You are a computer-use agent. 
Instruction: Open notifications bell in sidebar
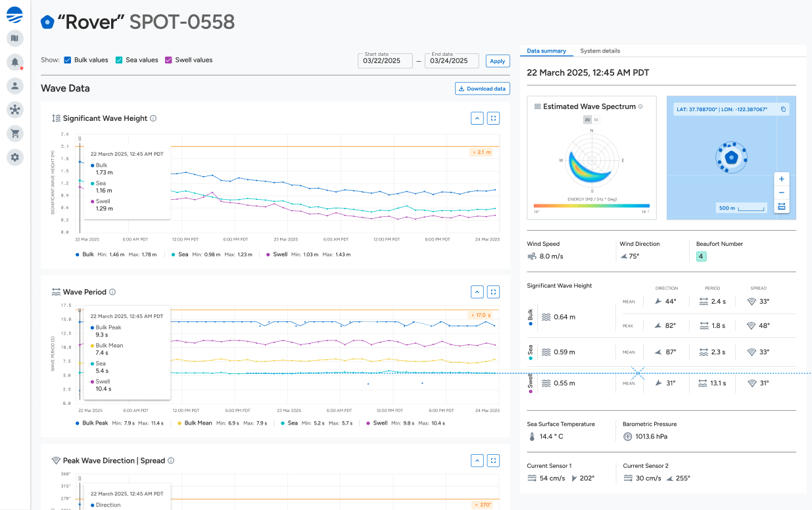click(15, 62)
